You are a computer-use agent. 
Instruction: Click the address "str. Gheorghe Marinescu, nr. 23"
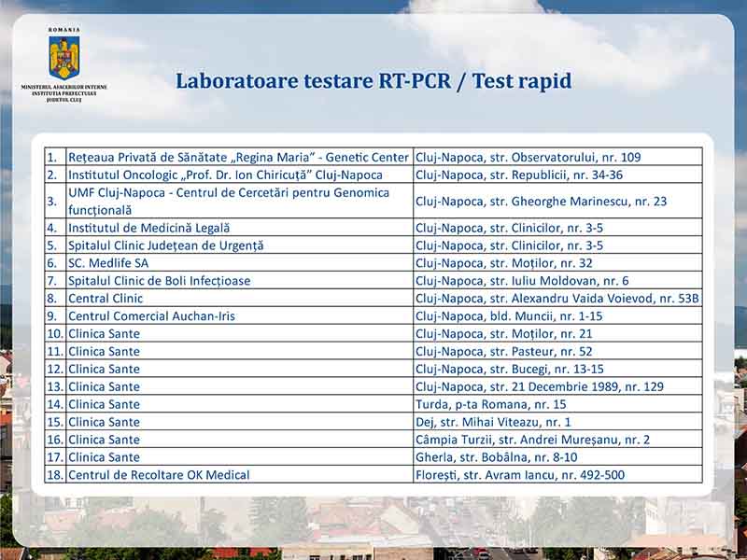click(x=578, y=202)
